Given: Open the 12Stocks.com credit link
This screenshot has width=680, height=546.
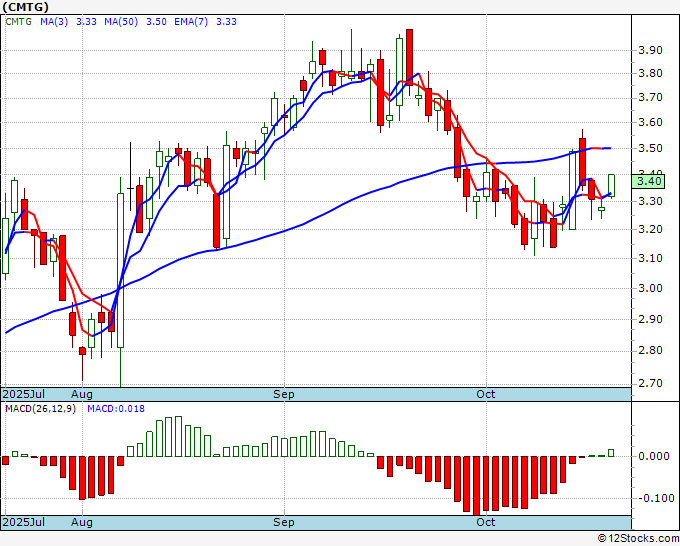Looking at the screenshot, I should pyautogui.click(x=638, y=539).
